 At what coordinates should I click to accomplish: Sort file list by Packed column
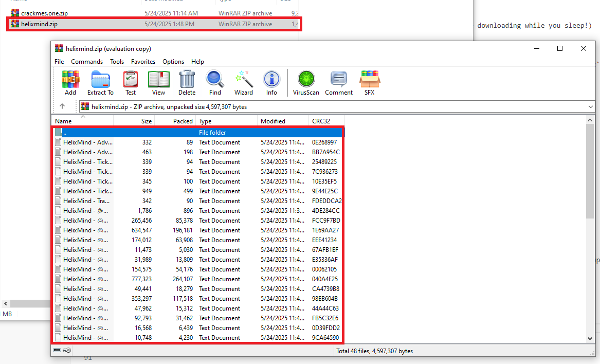point(175,121)
